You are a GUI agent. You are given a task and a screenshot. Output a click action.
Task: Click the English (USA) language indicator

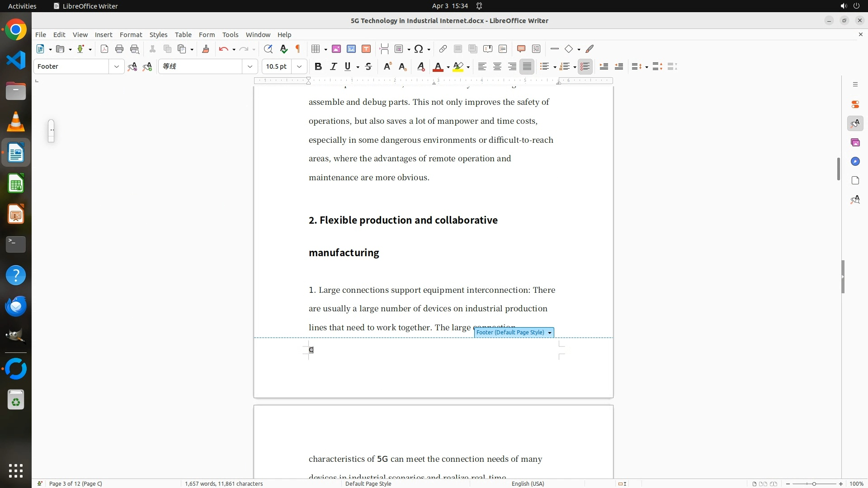[x=528, y=483]
